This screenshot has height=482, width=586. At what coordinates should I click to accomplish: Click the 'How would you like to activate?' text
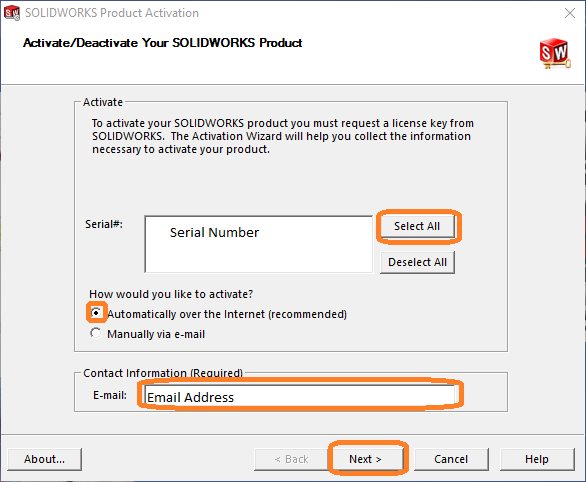(x=171, y=294)
